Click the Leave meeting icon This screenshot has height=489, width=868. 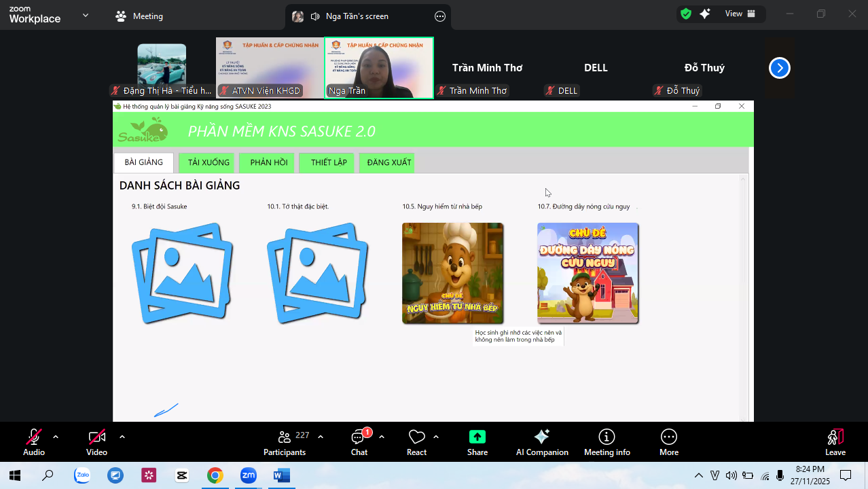click(835, 437)
